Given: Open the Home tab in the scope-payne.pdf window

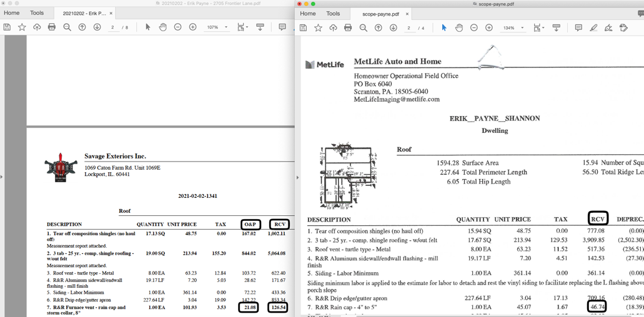Looking at the screenshot, I should (308, 13).
